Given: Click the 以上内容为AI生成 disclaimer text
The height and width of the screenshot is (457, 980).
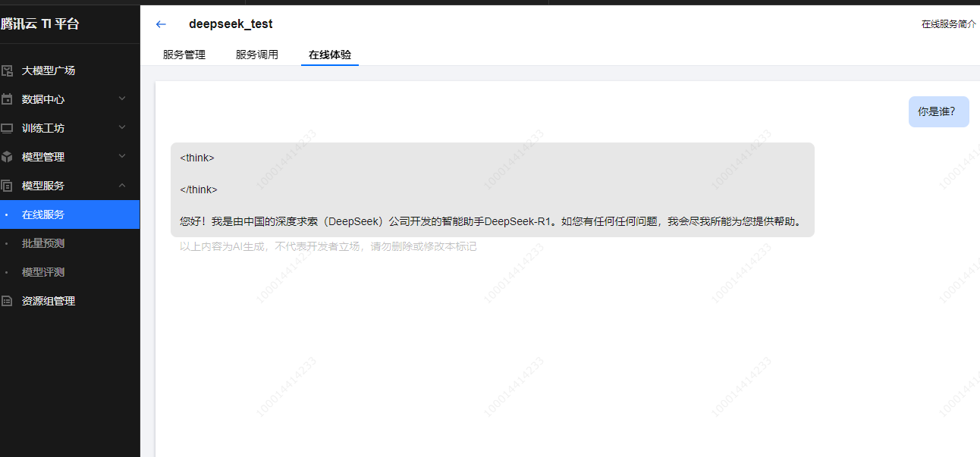Looking at the screenshot, I should tap(328, 246).
